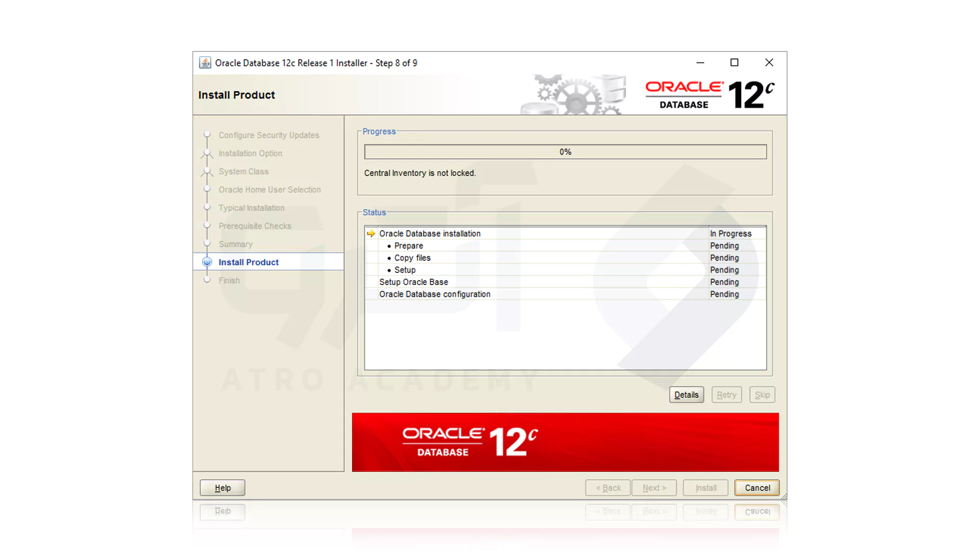The width and height of the screenshot is (980, 551).
Task: Select the System Class step
Action: [243, 171]
